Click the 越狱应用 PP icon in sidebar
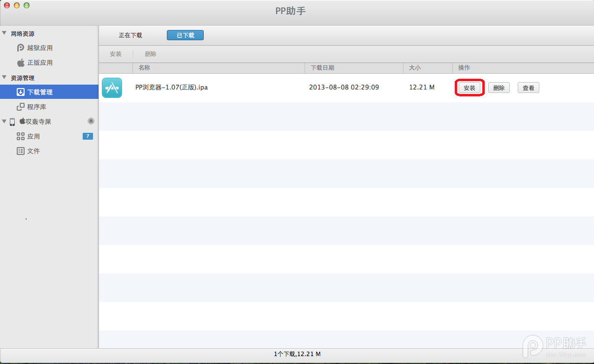Image resolution: width=594 pixels, height=364 pixels. click(21, 48)
